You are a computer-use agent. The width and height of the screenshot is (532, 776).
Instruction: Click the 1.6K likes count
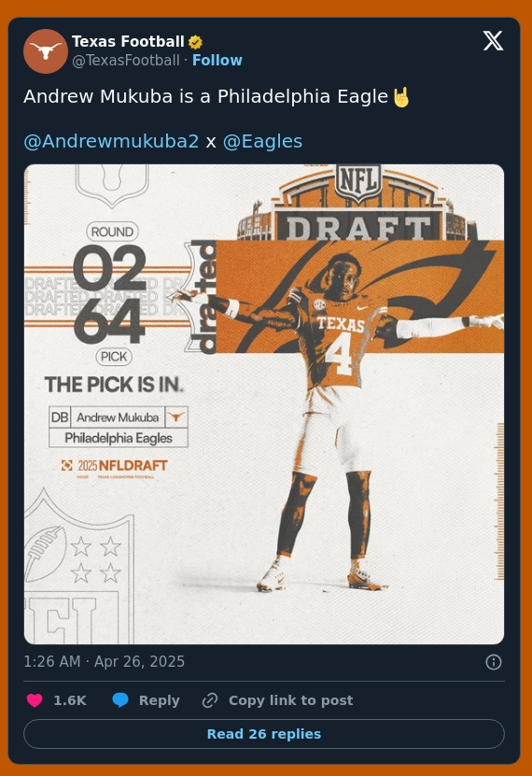[70, 700]
